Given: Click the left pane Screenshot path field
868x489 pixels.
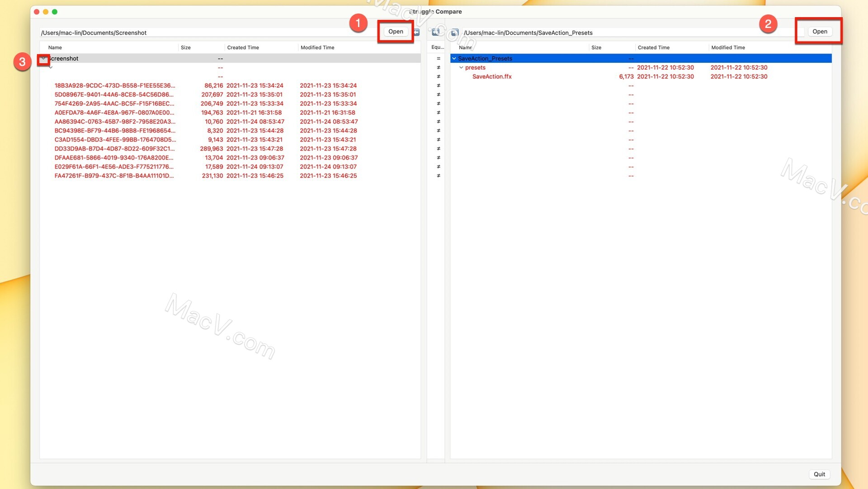Looking at the screenshot, I should (209, 33).
